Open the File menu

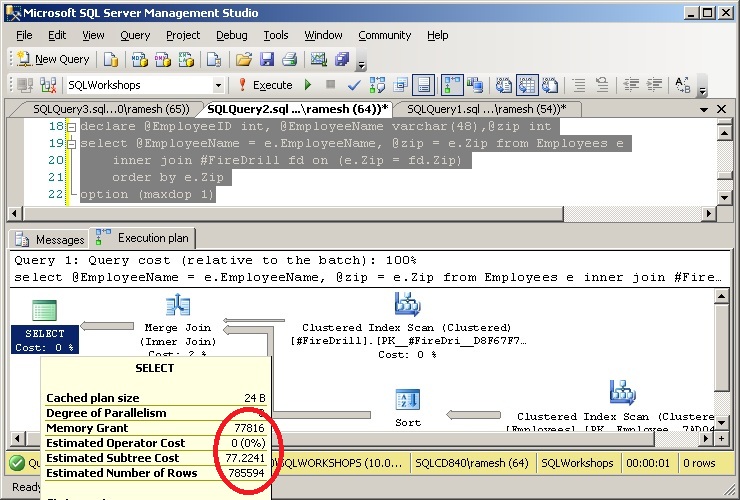point(24,35)
